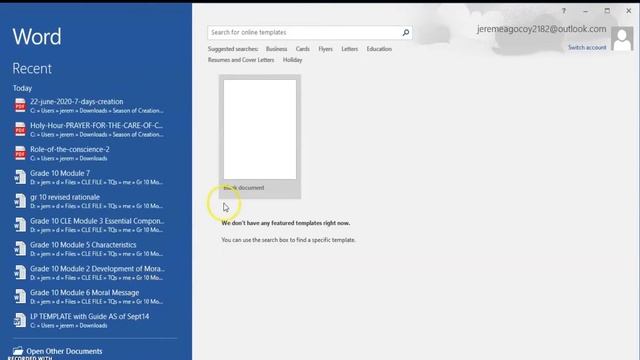
Task: Open the 22-june-2020-7-days-creation PDF icon
Action: point(20,106)
